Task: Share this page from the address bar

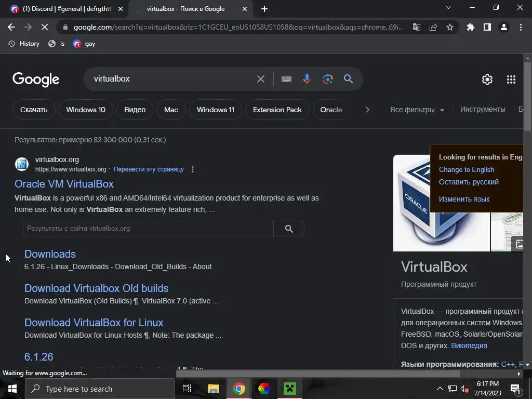Action: tap(433, 27)
